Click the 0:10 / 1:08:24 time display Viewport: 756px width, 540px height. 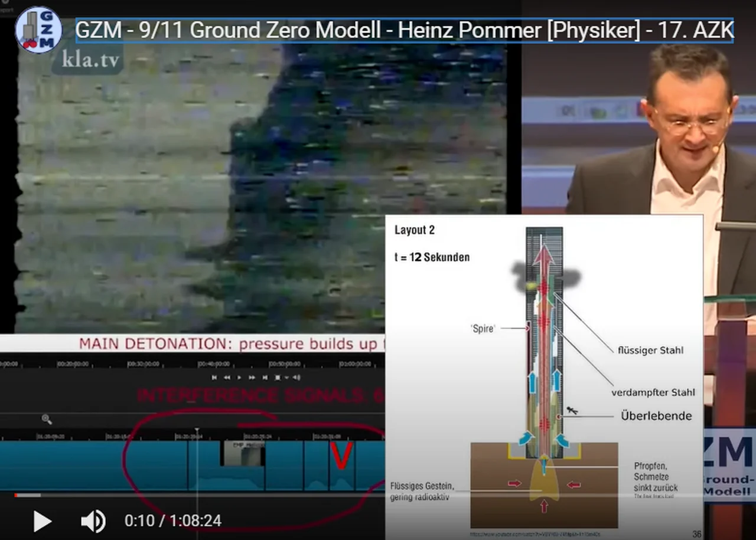coord(173,521)
